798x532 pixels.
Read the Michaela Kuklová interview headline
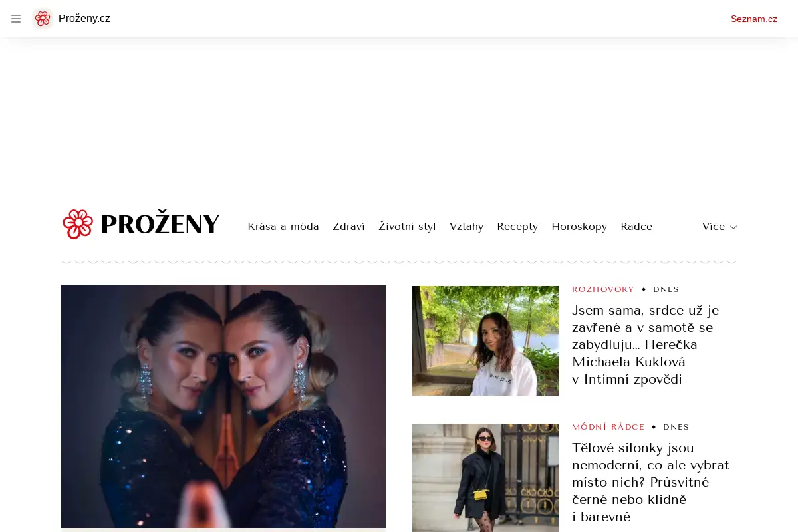[645, 344]
